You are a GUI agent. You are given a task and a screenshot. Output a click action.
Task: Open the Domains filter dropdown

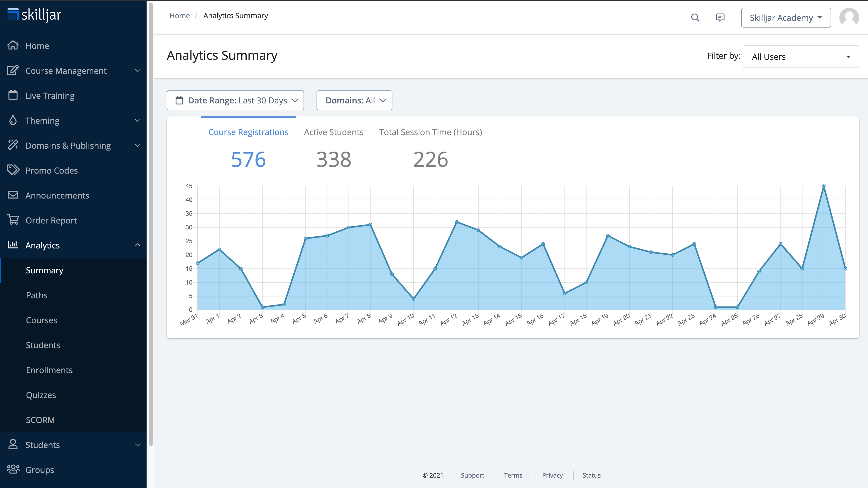tap(354, 100)
